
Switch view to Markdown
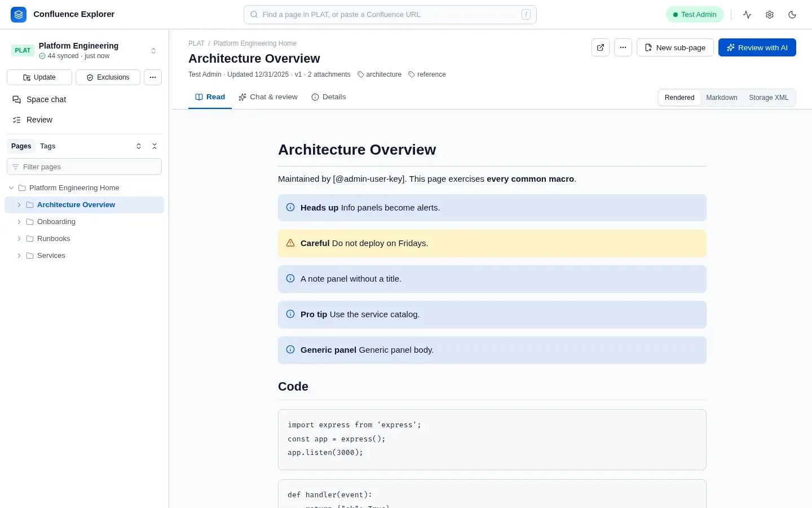[722, 98]
